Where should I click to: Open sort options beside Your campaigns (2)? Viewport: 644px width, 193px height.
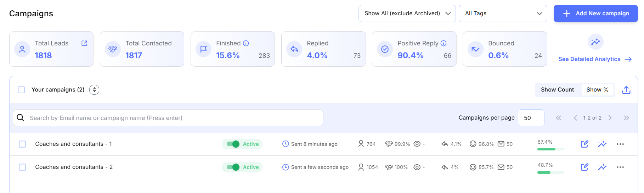94,90
